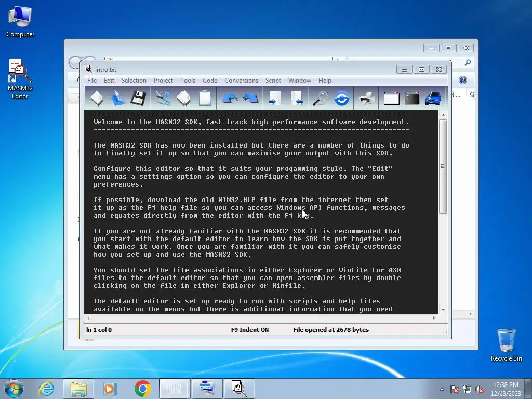This screenshot has height=399, width=532.
Task: Click the white window toolbar icon
Action: click(391, 98)
